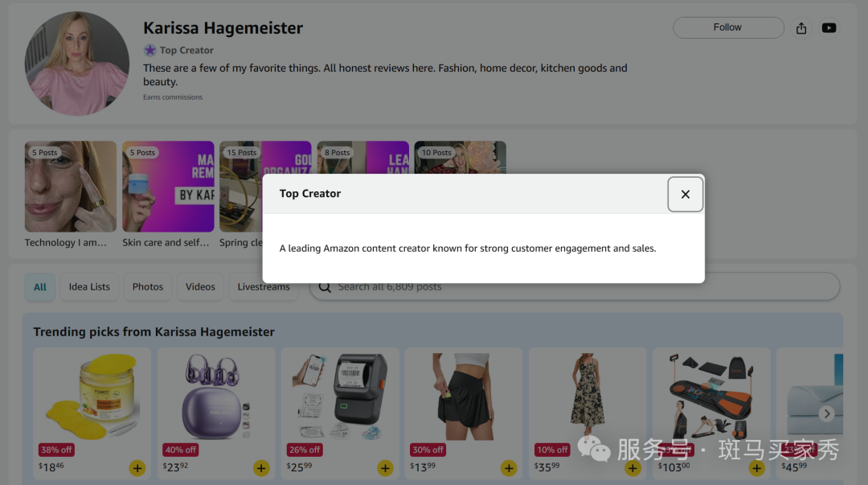Viewport: 868px width, 485px height.
Task: Add the $23.92 purple earbuds to cart
Action: 261,468
